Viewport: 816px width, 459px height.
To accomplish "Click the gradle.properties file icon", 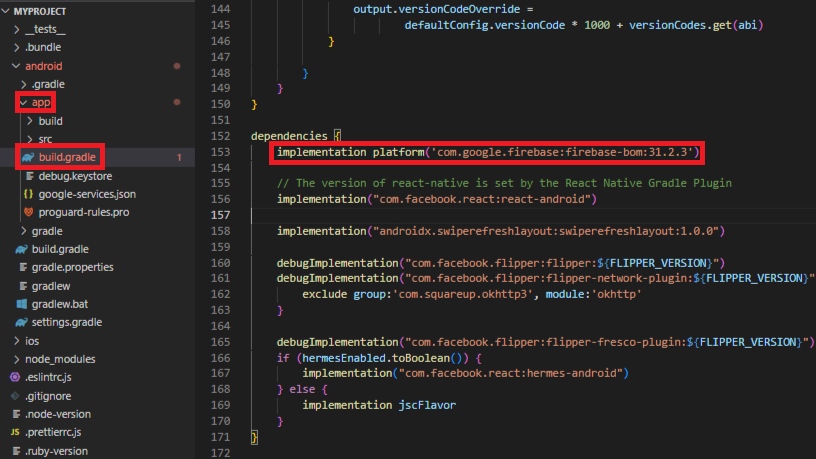I will coord(23,267).
